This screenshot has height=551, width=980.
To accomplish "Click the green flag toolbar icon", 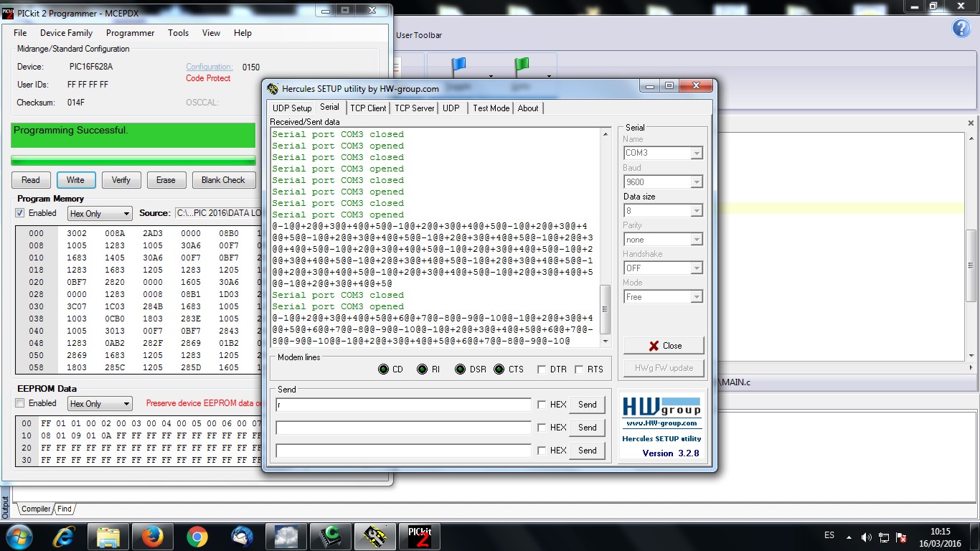I will pos(522,66).
